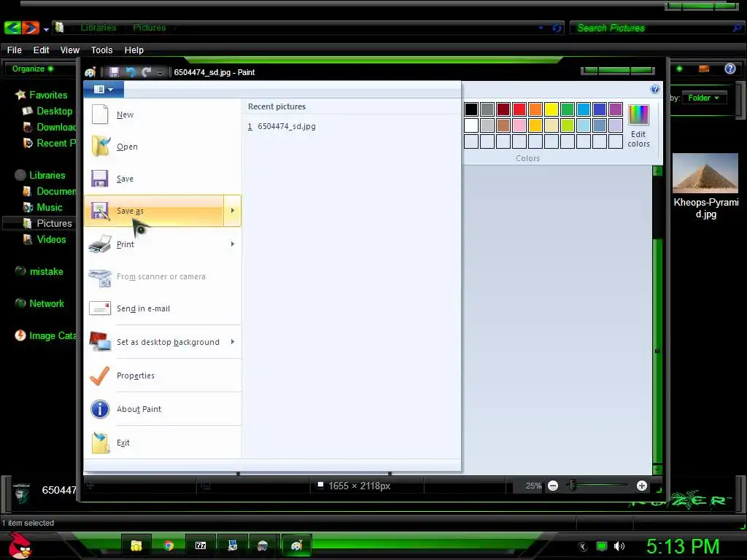747x560 pixels.
Task: Select the yellow color swatch
Action: [x=551, y=109]
